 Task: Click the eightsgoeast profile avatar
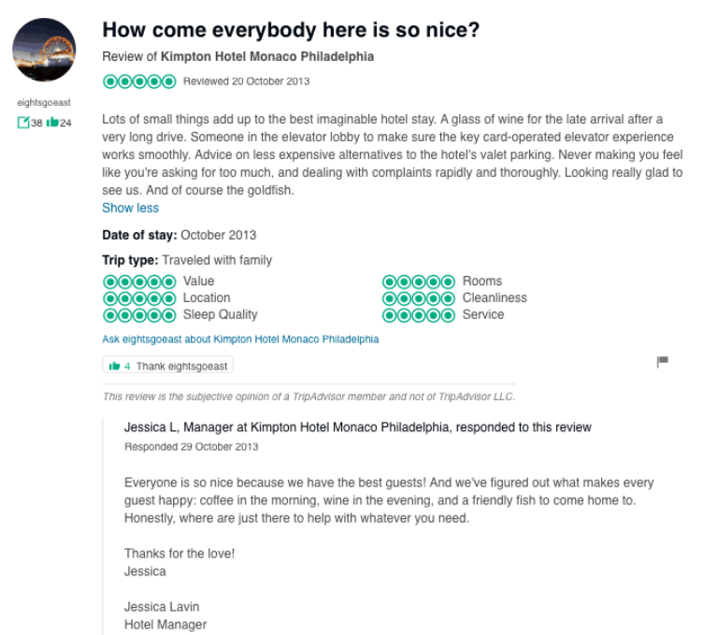43,50
